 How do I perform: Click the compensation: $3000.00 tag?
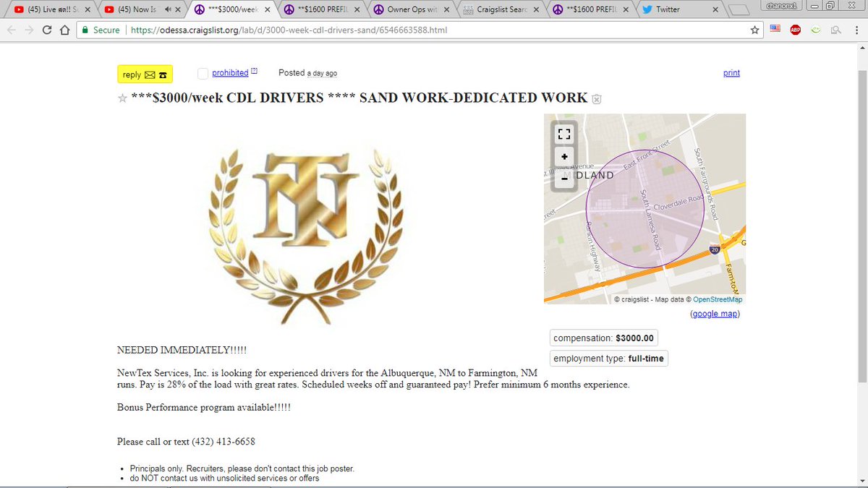coord(604,338)
